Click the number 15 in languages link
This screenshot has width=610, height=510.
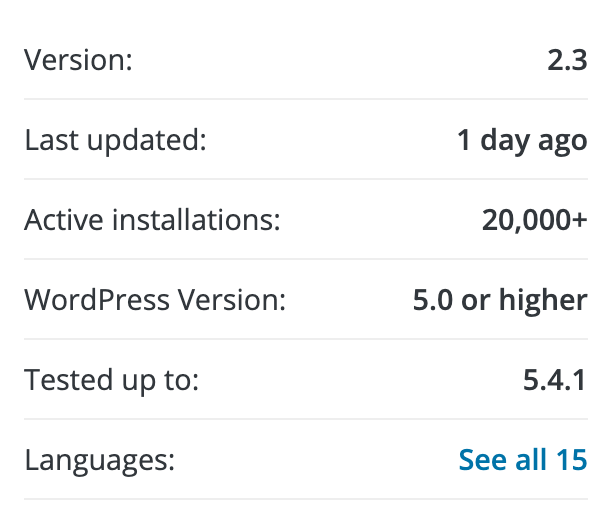(x=571, y=460)
